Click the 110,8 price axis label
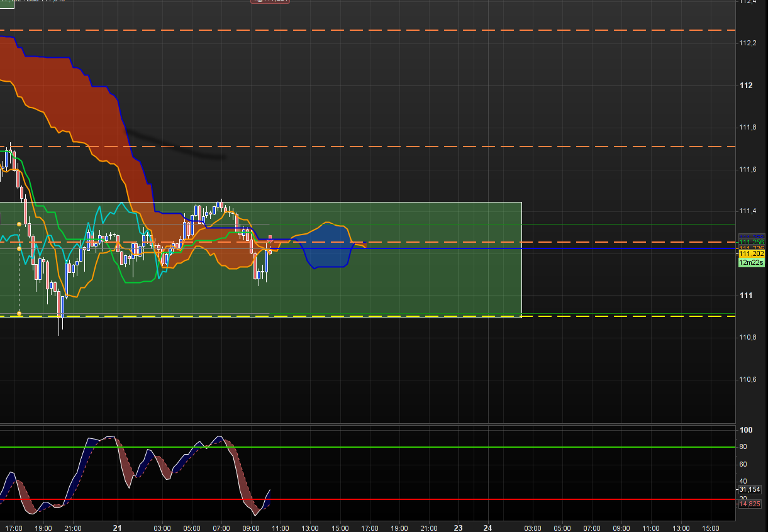Viewport: 768px width, 532px height. tap(747, 338)
